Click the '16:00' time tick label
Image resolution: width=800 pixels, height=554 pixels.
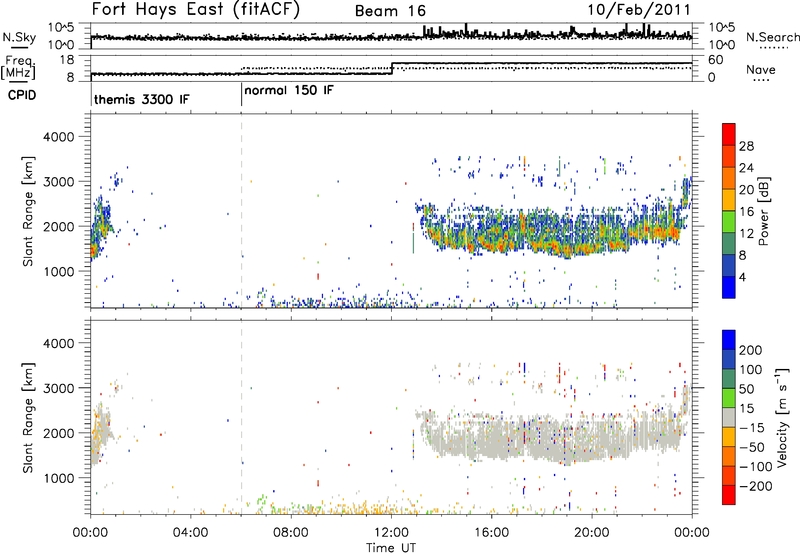click(491, 533)
